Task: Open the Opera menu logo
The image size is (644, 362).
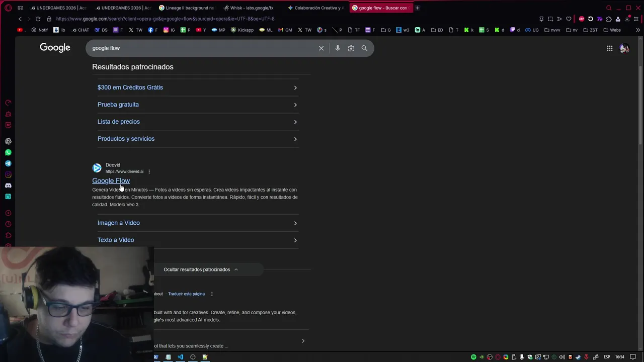Action: (8, 8)
